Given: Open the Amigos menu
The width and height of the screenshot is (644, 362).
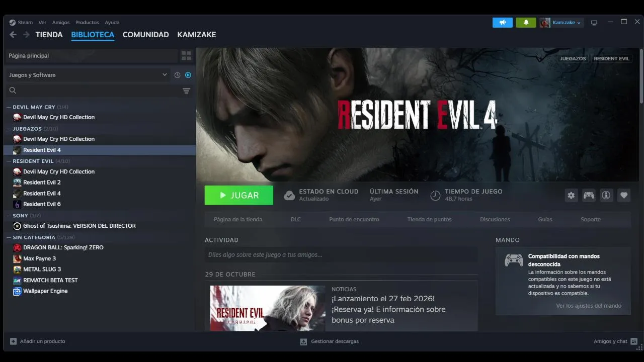Looking at the screenshot, I should coord(61,23).
